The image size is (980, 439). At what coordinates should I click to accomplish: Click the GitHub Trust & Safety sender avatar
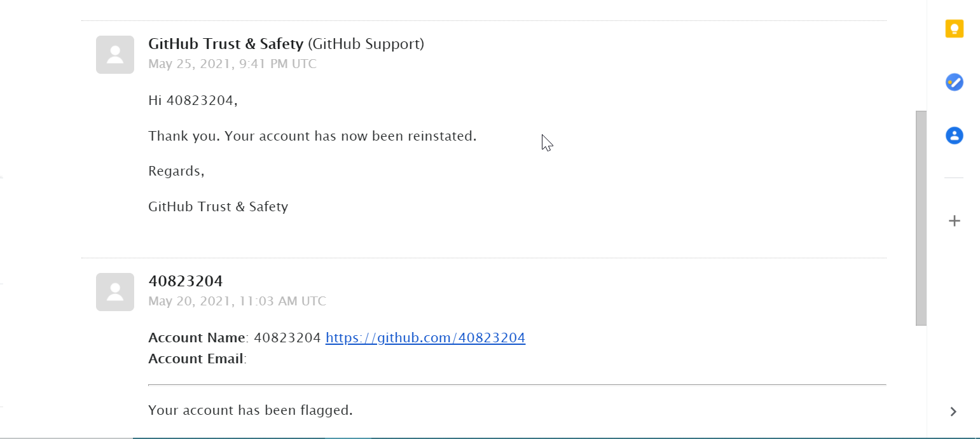[x=115, y=55]
